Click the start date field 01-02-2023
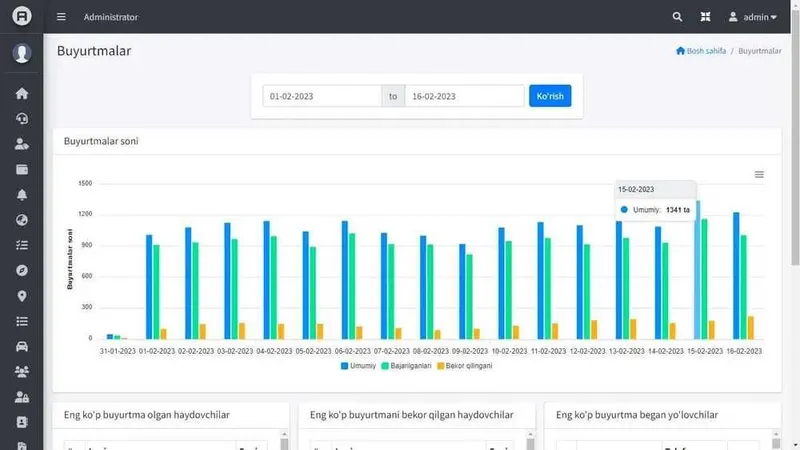This screenshot has width=800, height=450. click(x=322, y=96)
